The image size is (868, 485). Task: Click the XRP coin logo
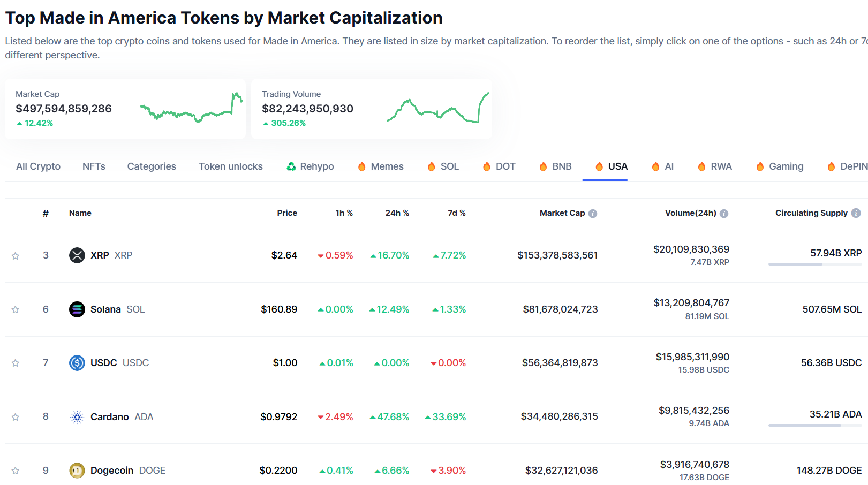coord(77,255)
